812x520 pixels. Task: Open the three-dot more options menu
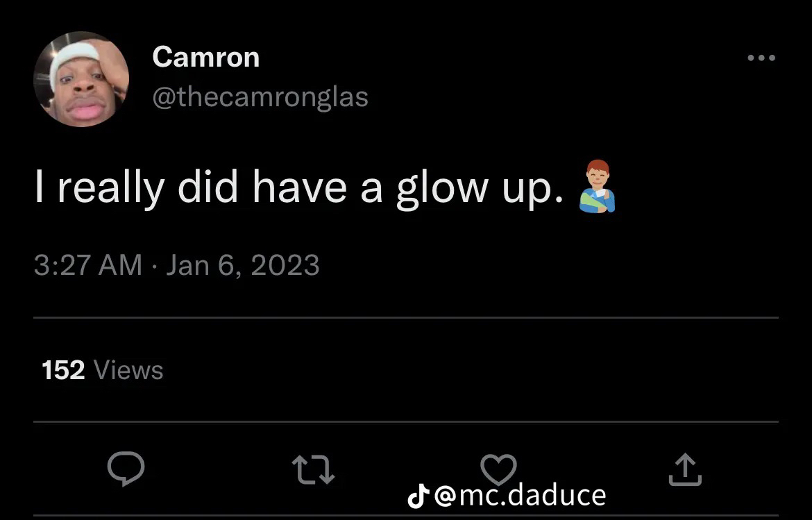761,58
